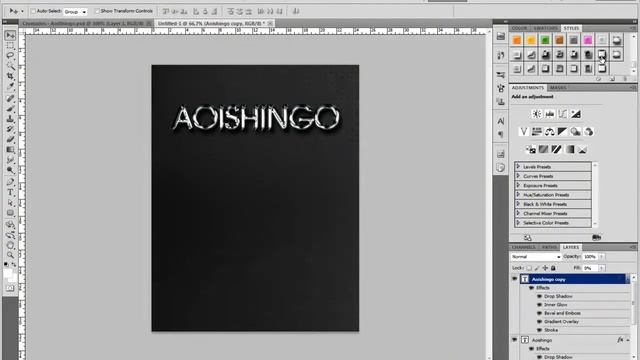Select the Aoishingo copy layer name

point(549,279)
